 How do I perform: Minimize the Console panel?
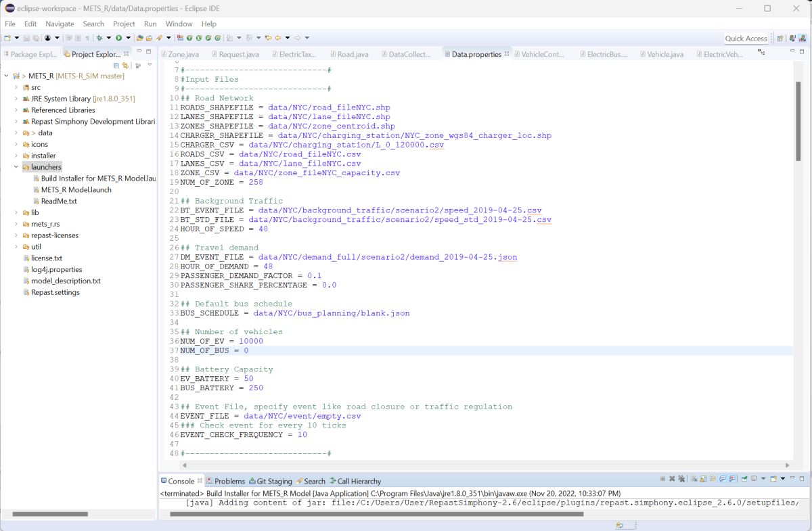point(792,478)
